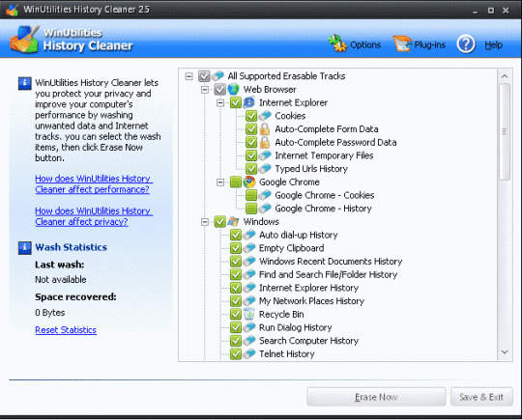Viewport: 522px width, 420px height.
Task: Click the blue Help question mark icon
Action: 466,44
